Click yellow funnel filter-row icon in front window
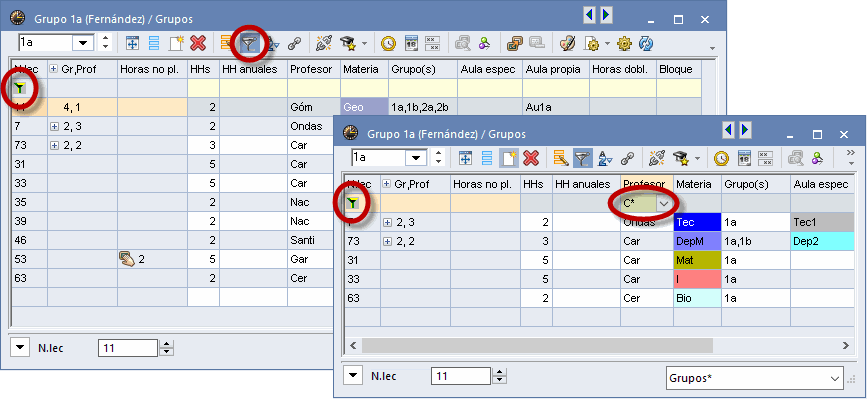Image resolution: width=867 pixels, height=399 pixels. (352, 203)
